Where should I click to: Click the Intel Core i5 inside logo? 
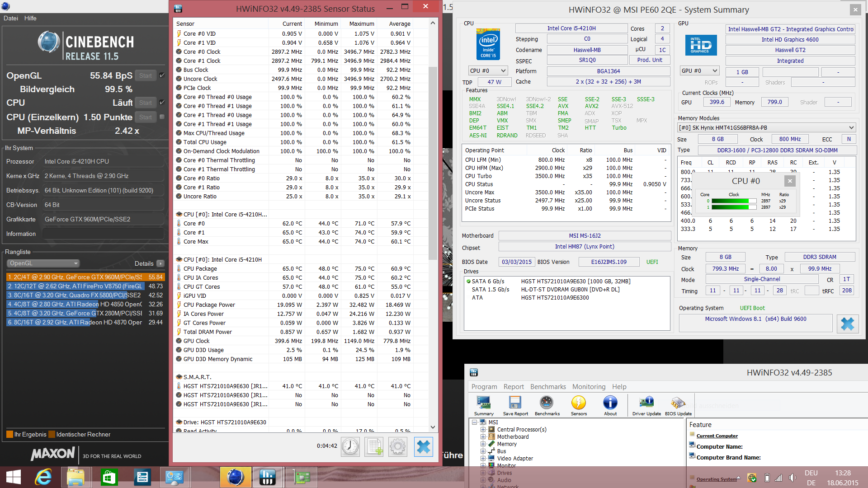click(488, 44)
